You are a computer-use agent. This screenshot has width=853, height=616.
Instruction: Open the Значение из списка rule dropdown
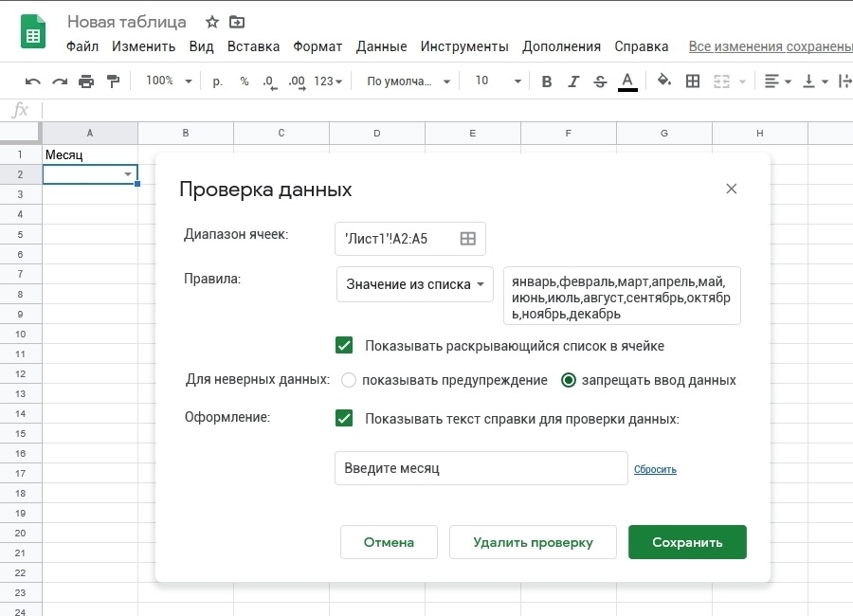pos(415,284)
